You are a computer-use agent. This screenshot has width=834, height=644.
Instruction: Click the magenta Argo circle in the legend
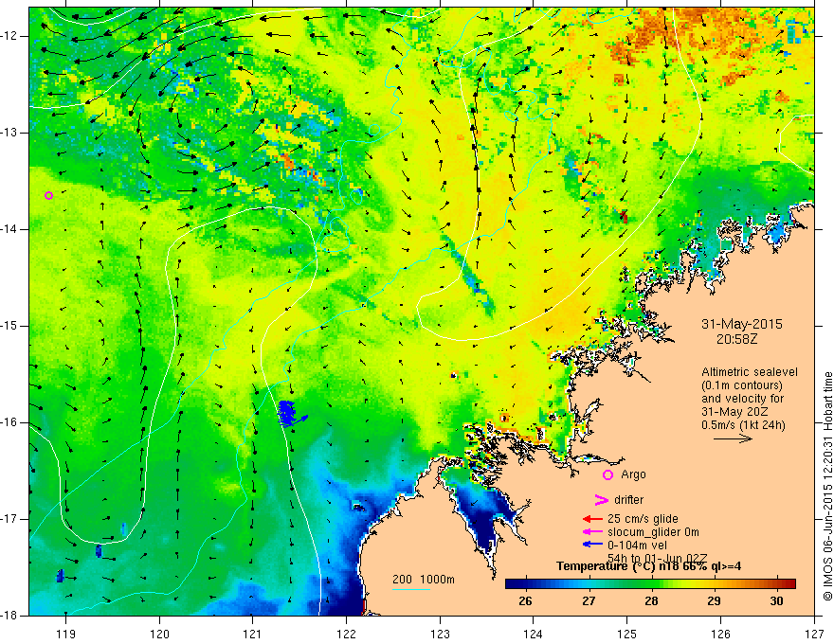[x=607, y=474]
